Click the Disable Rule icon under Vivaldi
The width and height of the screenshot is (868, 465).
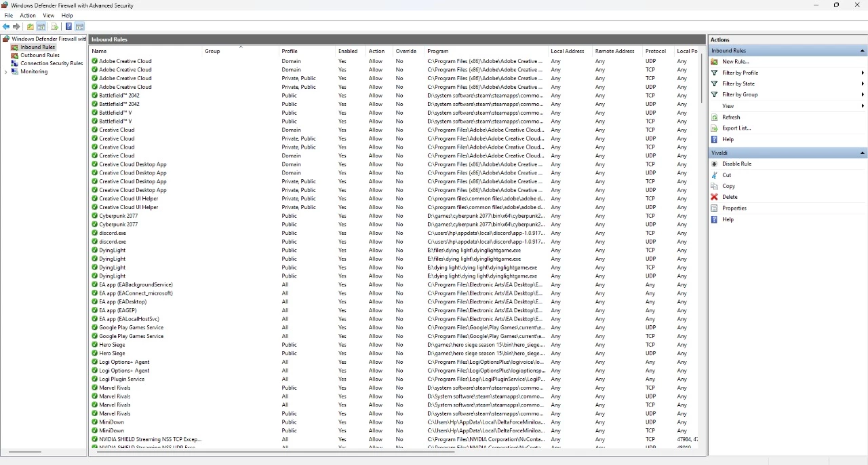pyautogui.click(x=714, y=164)
